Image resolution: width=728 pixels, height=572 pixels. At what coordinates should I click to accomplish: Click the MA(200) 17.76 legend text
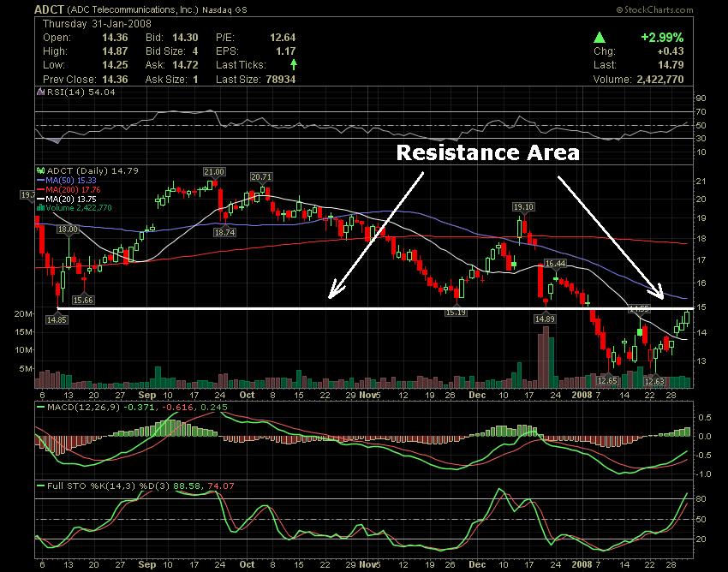click(x=73, y=189)
